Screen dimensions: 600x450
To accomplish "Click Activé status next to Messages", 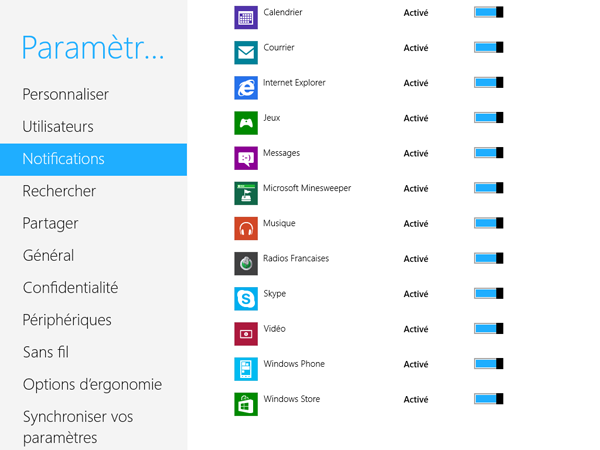I will click(x=416, y=153).
